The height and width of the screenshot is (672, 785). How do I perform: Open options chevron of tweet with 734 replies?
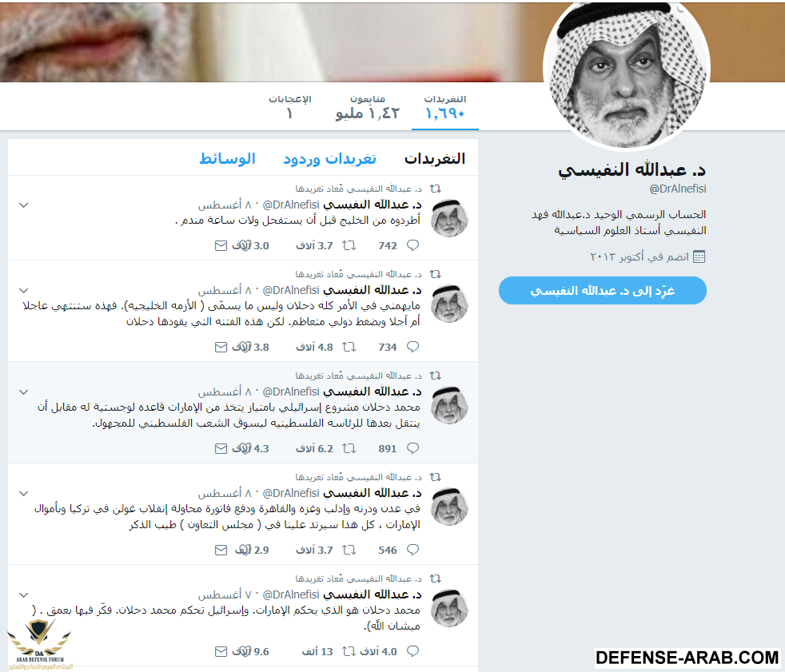[x=23, y=291]
